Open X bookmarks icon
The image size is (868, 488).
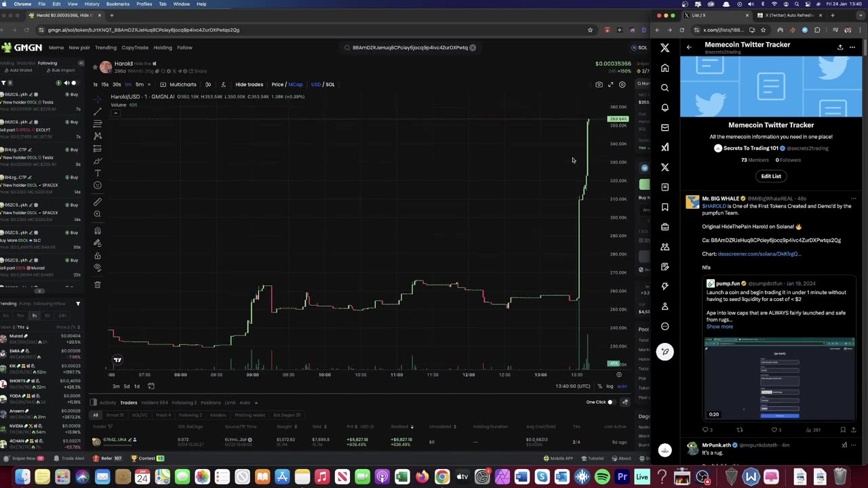[665, 207]
